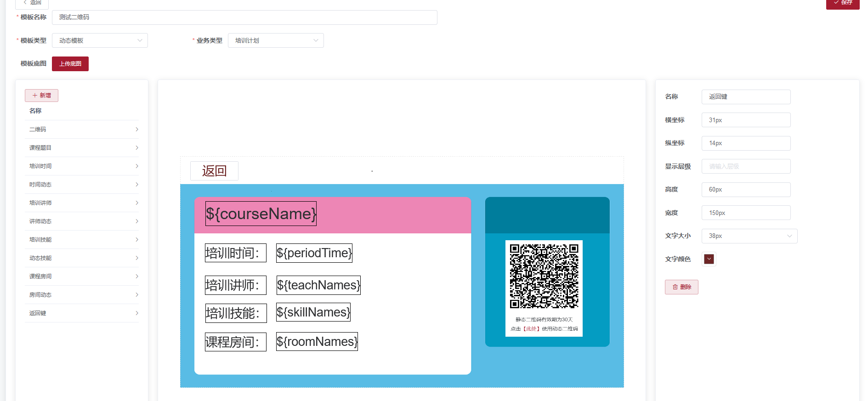Select the 培训技能: label on canvas
Viewport: 868px width, 401px height.
(x=236, y=313)
